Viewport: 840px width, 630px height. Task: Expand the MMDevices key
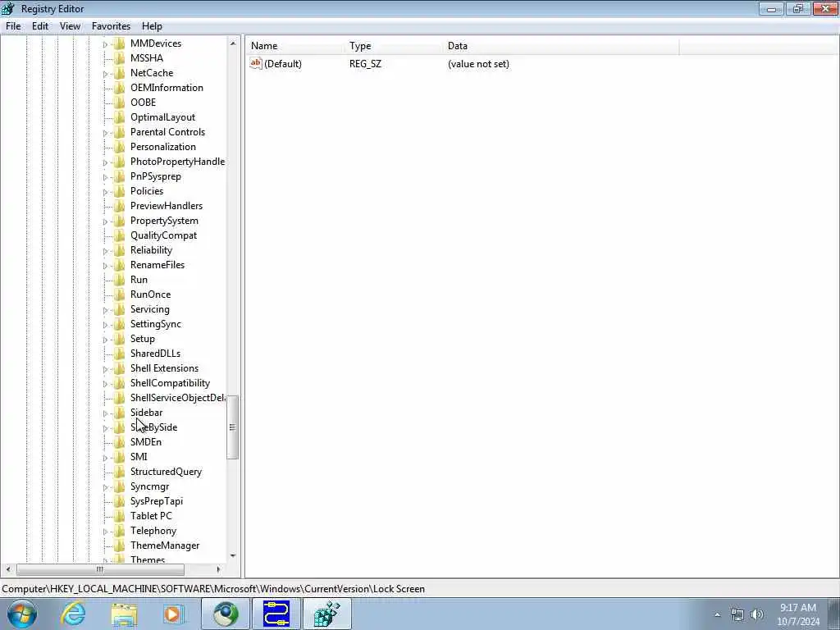[x=105, y=44]
